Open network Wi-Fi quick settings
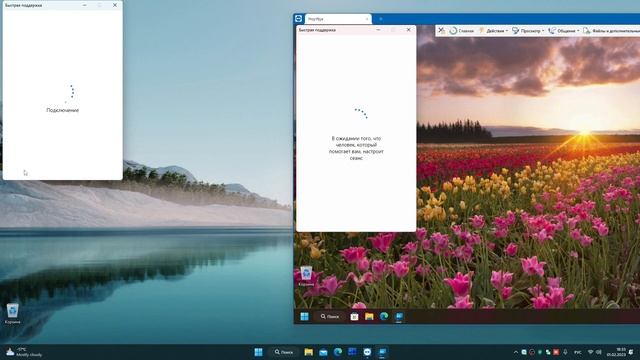640x360 pixels. click(x=590, y=352)
